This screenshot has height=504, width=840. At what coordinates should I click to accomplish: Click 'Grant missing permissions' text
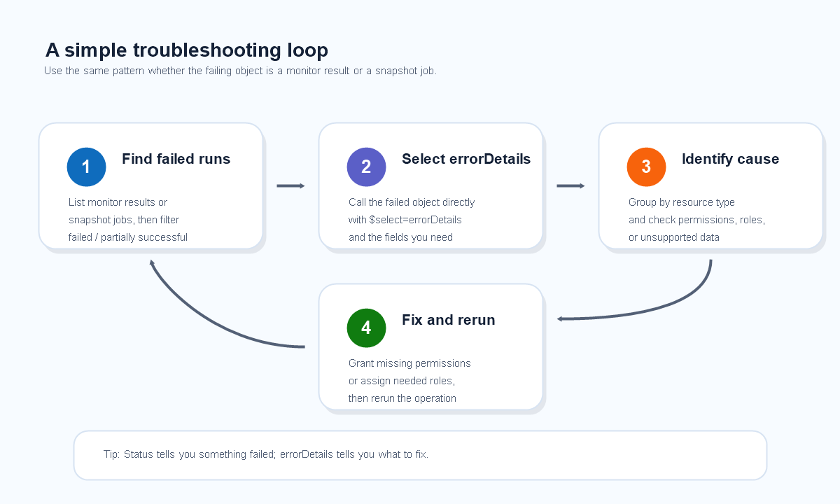[x=409, y=363]
